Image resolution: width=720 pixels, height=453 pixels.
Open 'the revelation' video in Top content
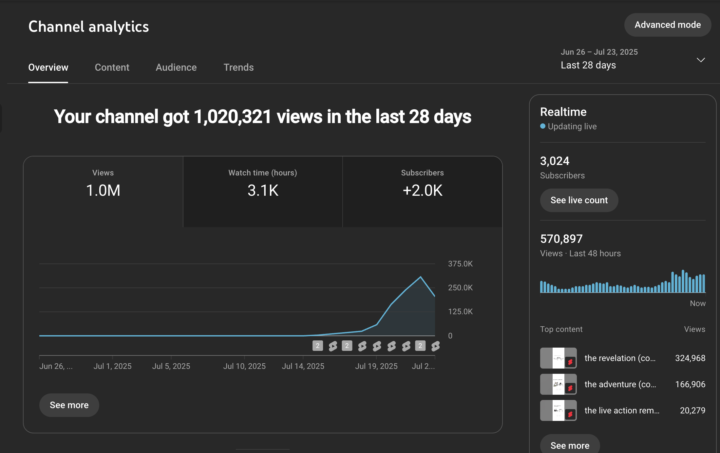(620, 358)
